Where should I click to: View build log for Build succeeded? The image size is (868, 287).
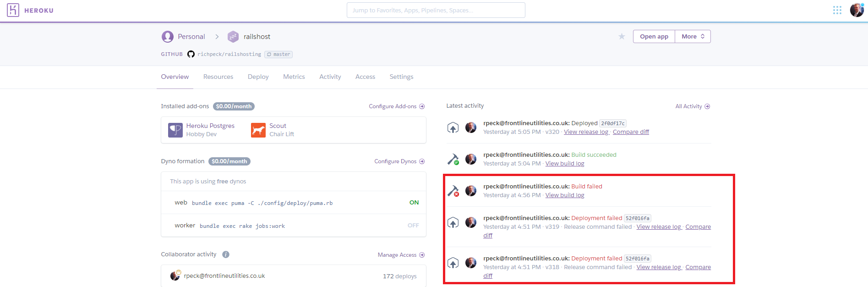[x=565, y=164]
